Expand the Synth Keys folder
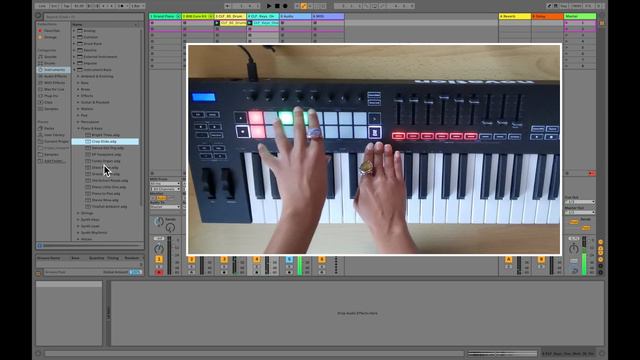This screenshot has height=360, width=640. (x=78, y=220)
